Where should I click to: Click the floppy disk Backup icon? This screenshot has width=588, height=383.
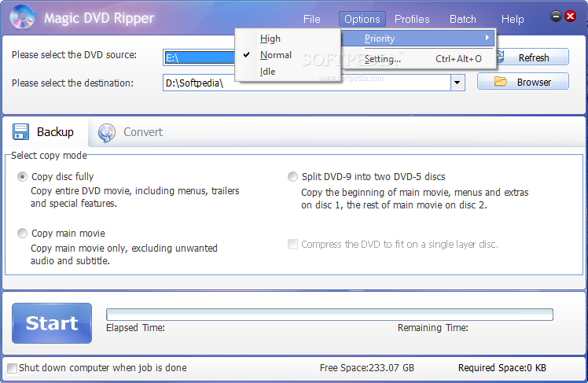point(20,132)
